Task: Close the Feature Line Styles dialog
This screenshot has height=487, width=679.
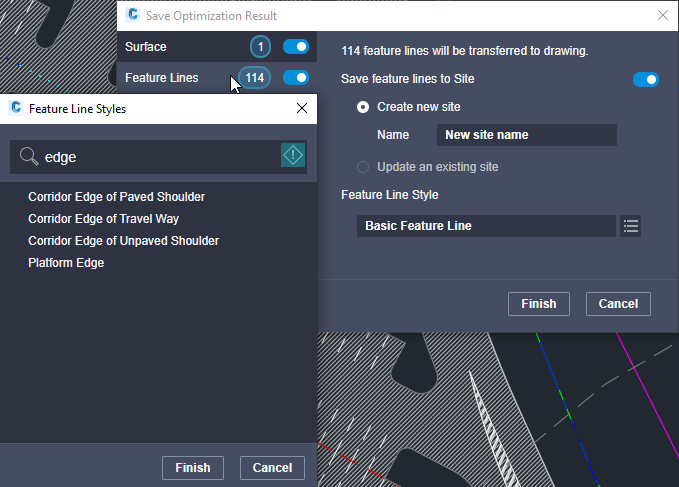Action: 302,108
